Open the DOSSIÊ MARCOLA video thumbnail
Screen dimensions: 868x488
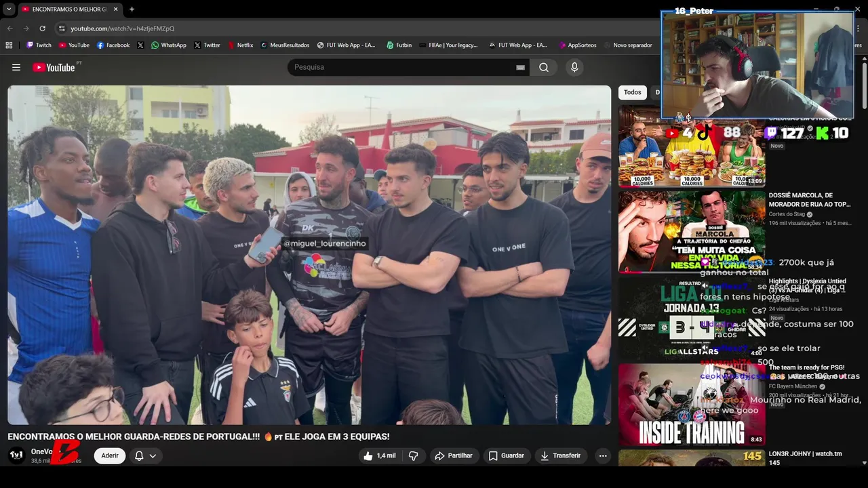click(x=692, y=232)
